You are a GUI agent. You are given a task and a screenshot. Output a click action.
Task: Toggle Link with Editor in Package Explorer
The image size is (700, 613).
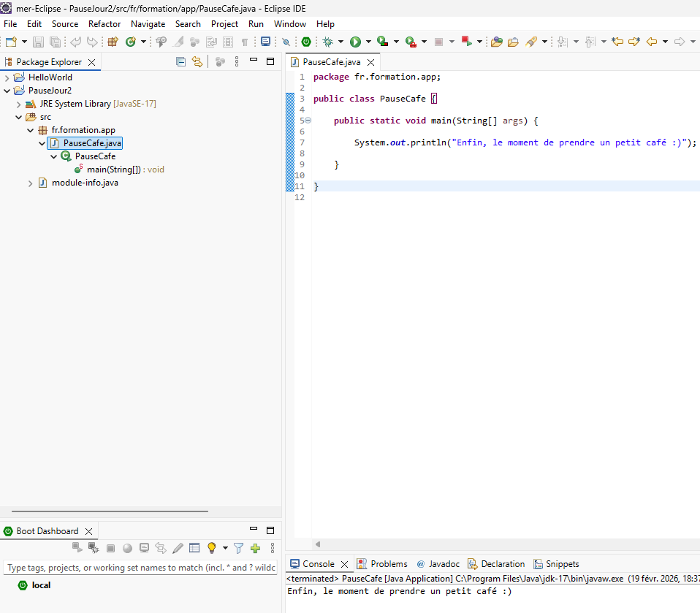pos(197,62)
